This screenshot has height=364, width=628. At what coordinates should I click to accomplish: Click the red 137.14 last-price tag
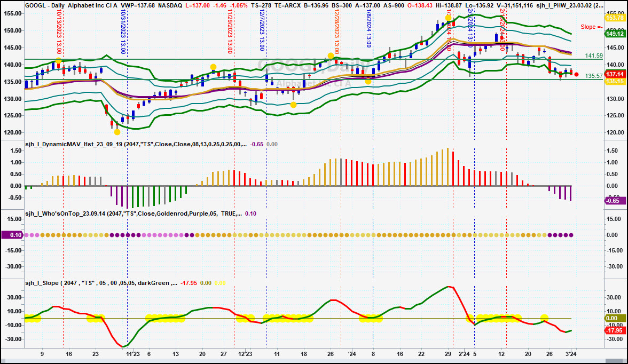(615, 75)
